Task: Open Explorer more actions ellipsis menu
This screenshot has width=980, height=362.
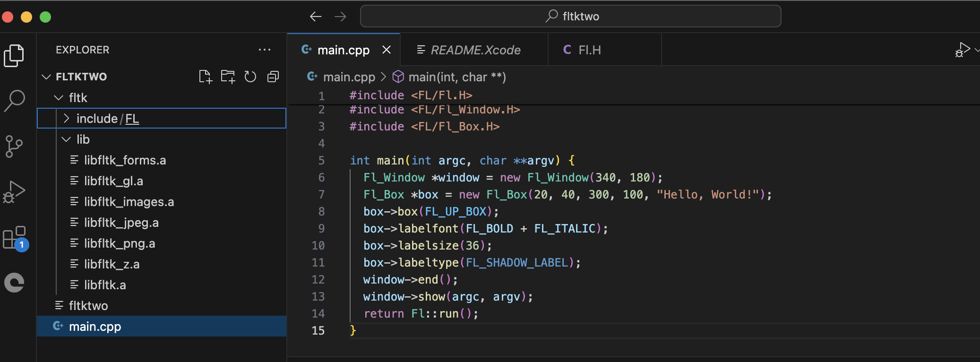Action: (265, 50)
